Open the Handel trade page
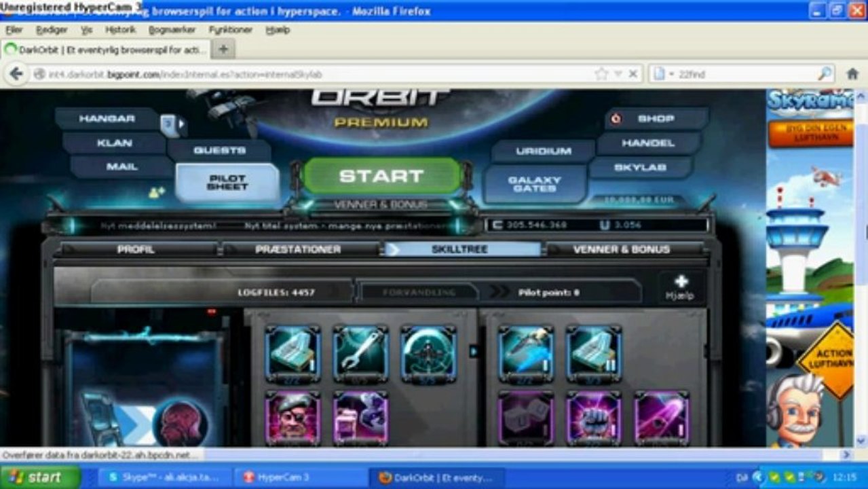 [649, 143]
